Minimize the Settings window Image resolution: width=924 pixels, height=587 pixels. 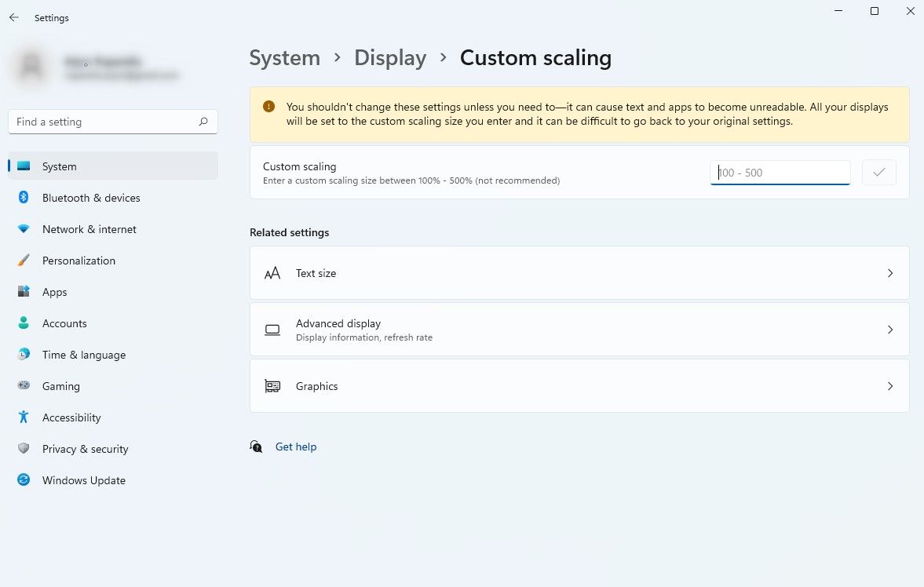point(838,11)
